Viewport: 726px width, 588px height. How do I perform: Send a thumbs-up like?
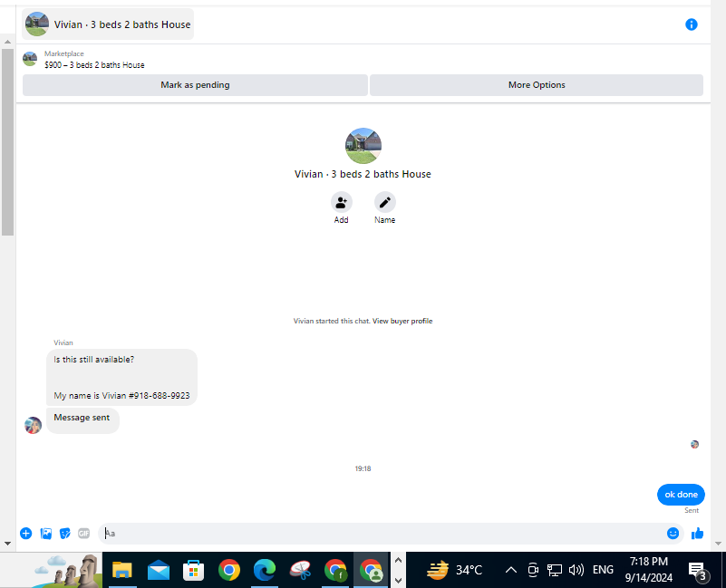(x=697, y=534)
